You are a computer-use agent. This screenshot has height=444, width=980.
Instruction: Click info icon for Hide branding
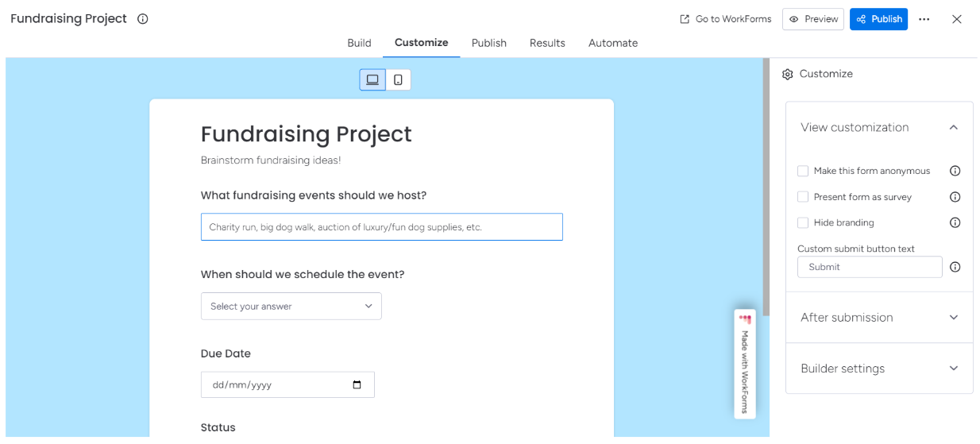pyautogui.click(x=955, y=222)
